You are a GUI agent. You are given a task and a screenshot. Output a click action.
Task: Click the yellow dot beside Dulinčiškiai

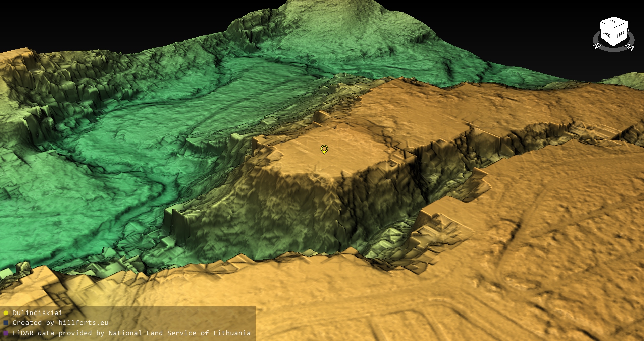click(6, 313)
